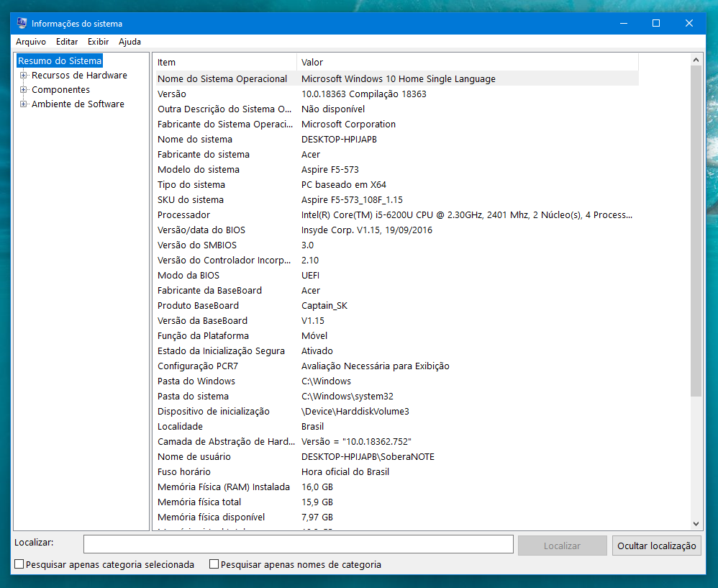Click the Intel Core i5-6200U processor value
The width and height of the screenshot is (718, 588).
click(x=467, y=214)
